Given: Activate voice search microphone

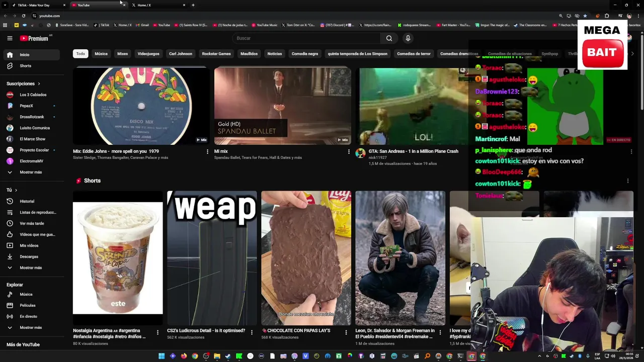Looking at the screenshot, I should click(408, 38).
